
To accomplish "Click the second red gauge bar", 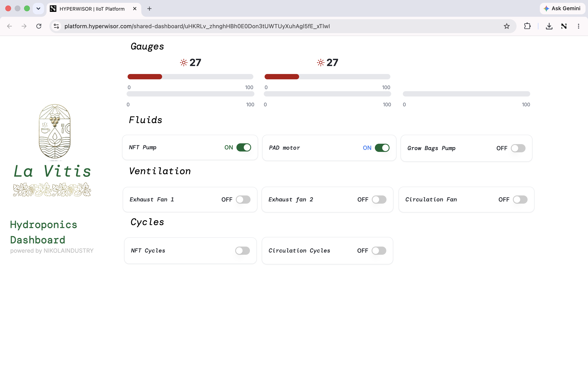I will (327, 77).
